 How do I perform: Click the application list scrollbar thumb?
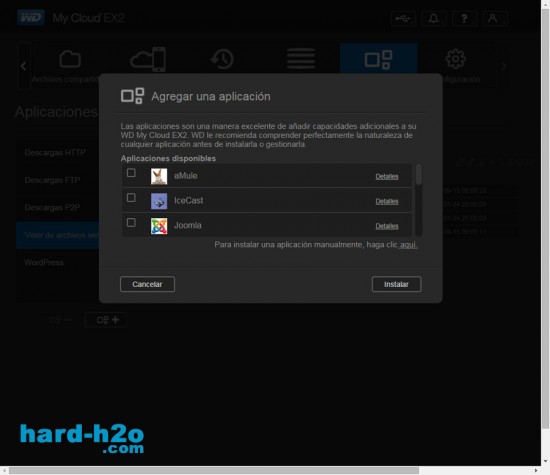click(418, 174)
